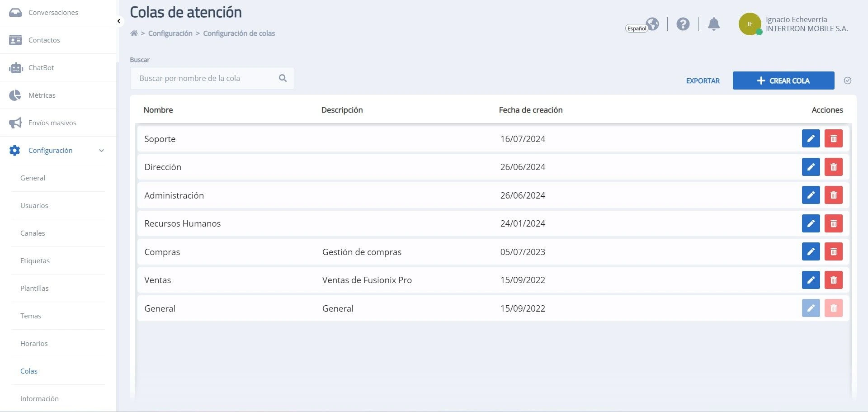Go to Configuración breadcrumb link

[x=170, y=33]
